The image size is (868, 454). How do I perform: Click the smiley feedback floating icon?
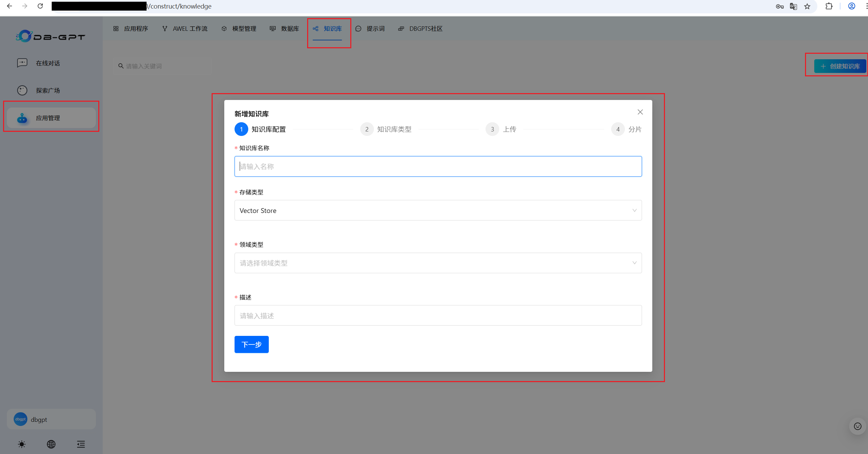[857, 426]
